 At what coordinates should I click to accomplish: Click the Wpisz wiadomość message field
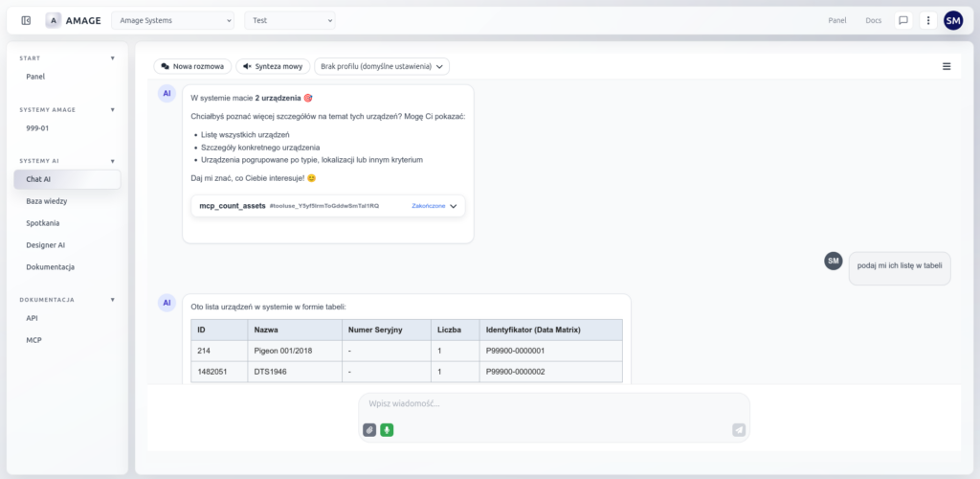tap(553, 404)
